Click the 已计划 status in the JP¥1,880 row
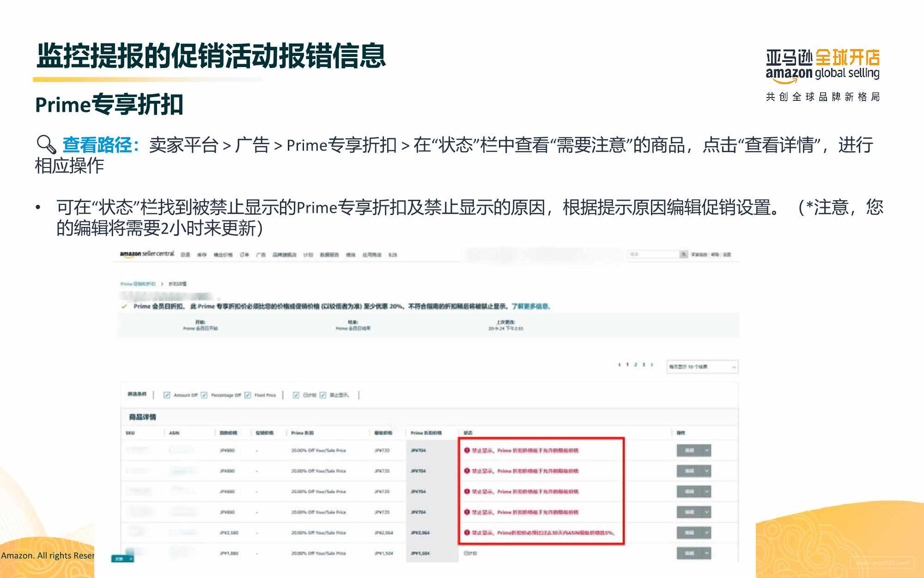The width and height of the screenshot is (924, 578). click(x=470, y=553)
